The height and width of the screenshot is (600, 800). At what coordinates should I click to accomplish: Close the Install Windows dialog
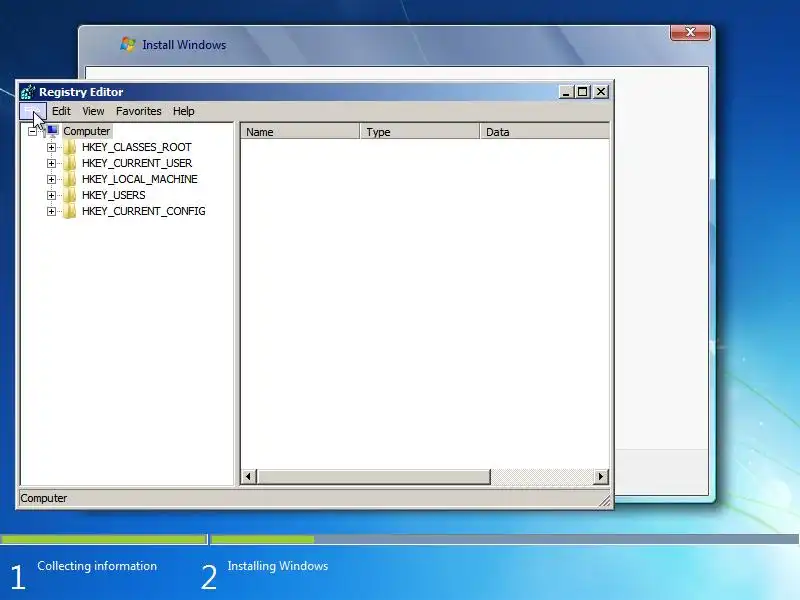coord(690,32)
